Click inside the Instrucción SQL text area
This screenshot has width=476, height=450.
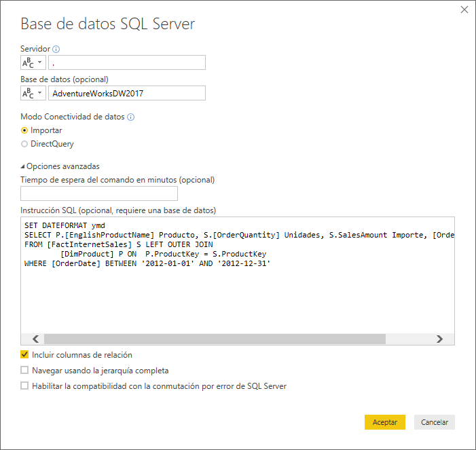(x=238, y=299)
